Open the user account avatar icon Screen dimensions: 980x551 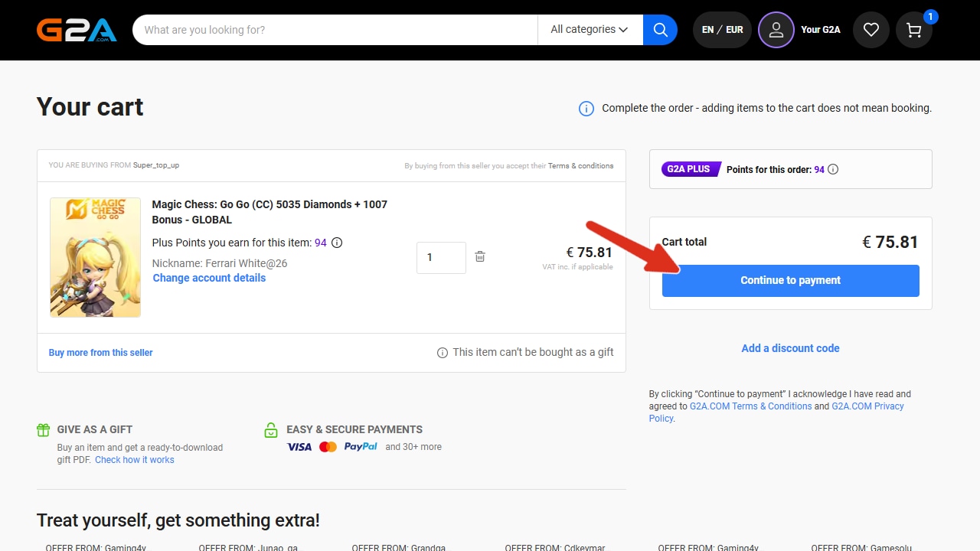click(x=776, y=30)
